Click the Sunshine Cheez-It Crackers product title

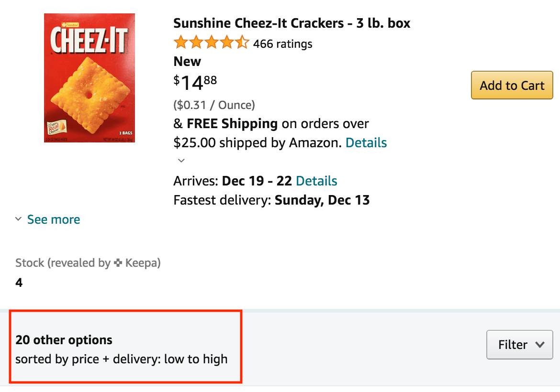pyautogui.click(x=292, y=22)
